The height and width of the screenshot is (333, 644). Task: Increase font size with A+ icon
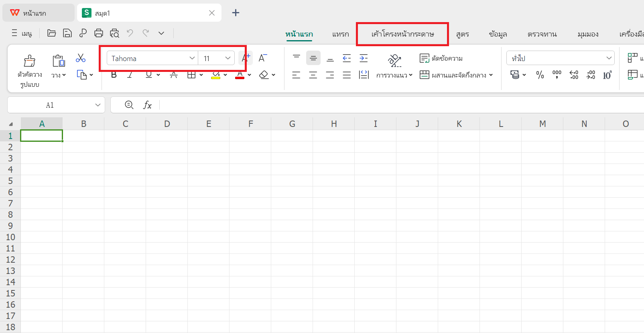[246, 58]
